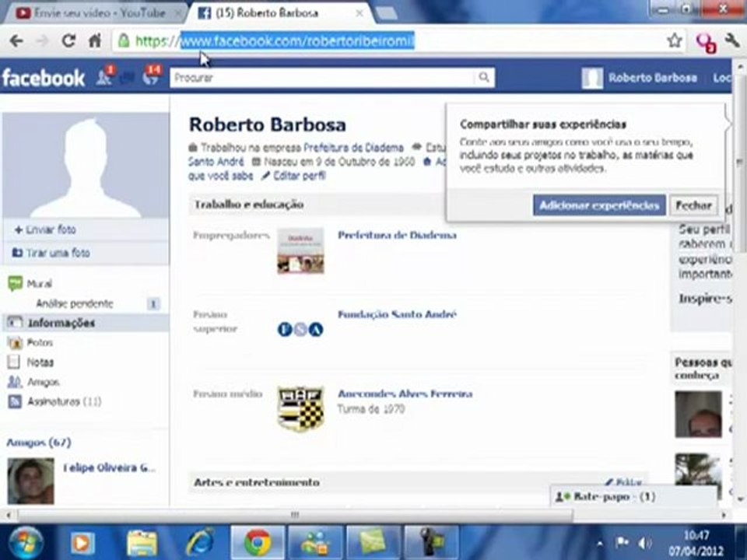Open Prefeitura de Diadema employer link

click(397, 235)
